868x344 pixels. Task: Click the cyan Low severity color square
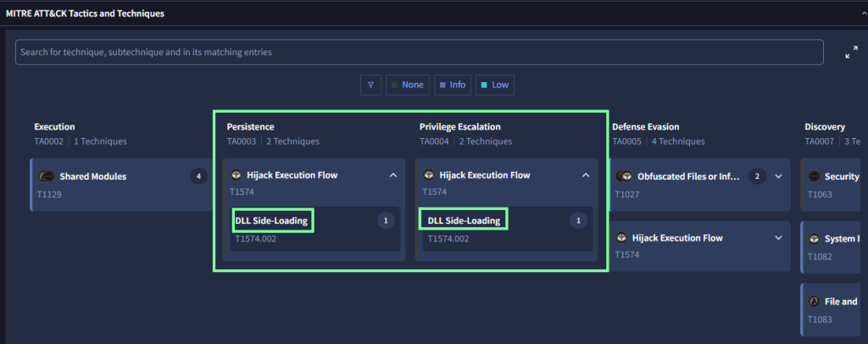(x=483, y=85)
